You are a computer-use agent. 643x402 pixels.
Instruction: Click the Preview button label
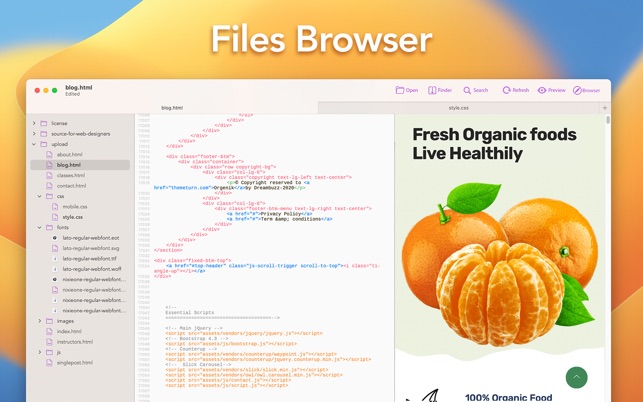click(x=556, y=90)
